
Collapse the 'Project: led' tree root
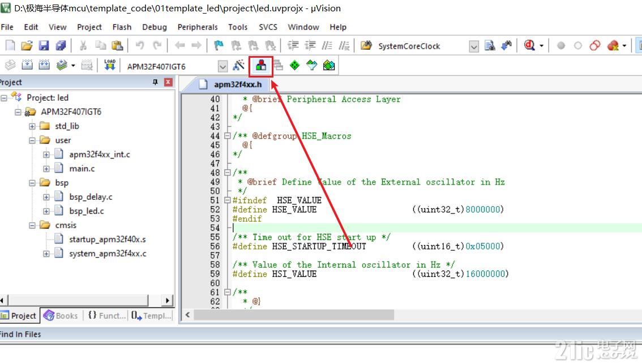coord(4,98)
